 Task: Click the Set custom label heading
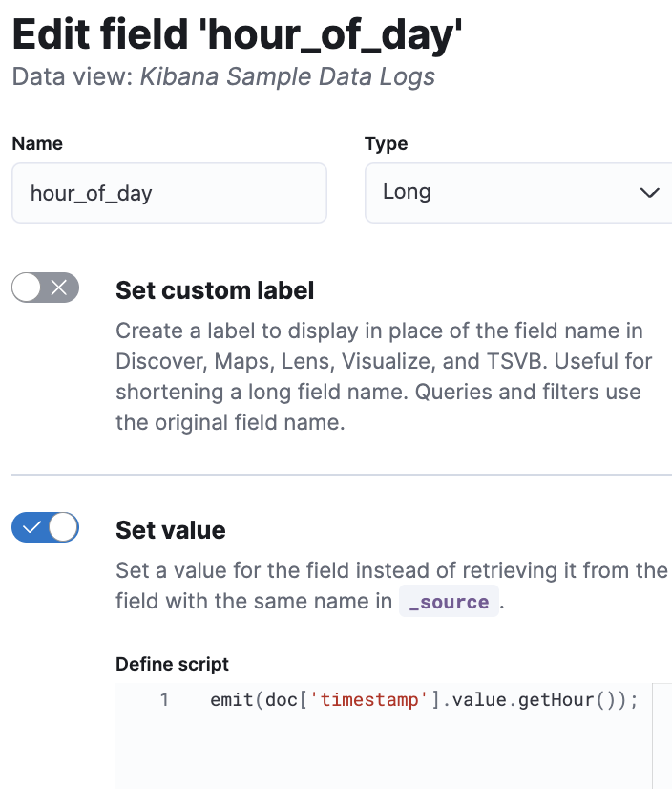coord(215,290)
